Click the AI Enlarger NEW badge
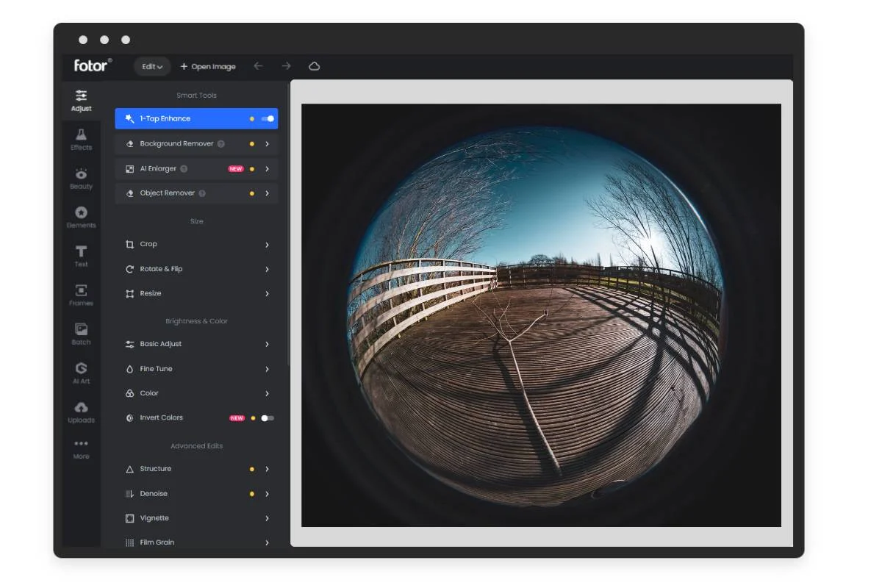The image size is (882, 588). coord(236,168)
